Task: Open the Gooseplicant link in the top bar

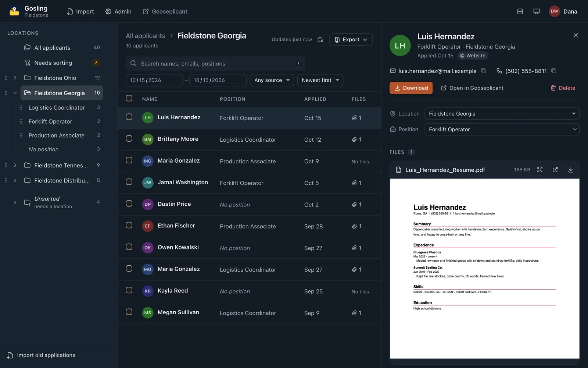Action: tap(165, 11)
